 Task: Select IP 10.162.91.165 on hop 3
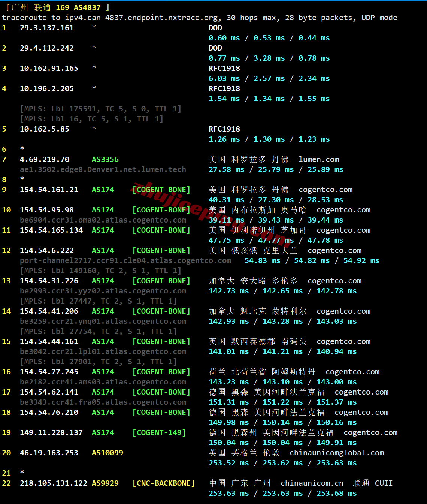coord(49,68)
